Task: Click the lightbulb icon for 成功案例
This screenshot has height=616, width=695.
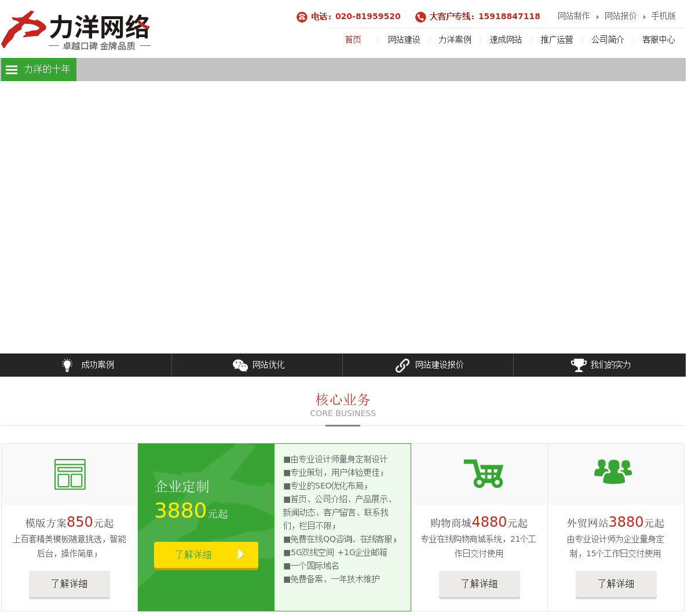Action: 67,365
